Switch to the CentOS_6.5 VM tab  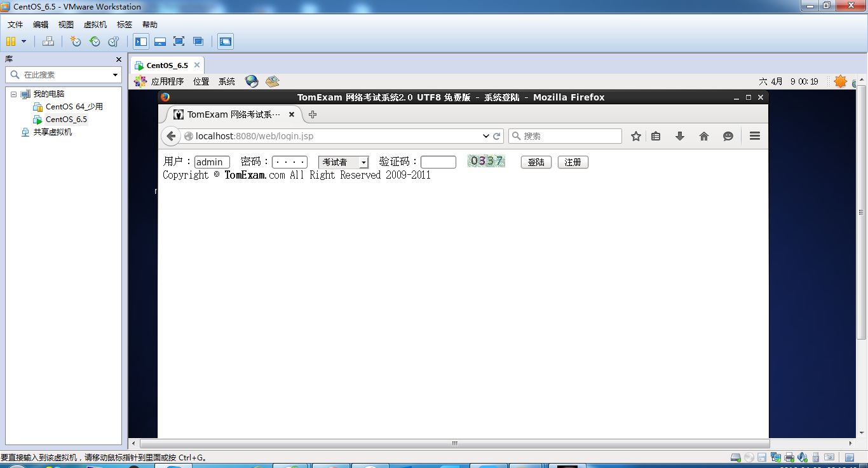(x=167, y=65)
